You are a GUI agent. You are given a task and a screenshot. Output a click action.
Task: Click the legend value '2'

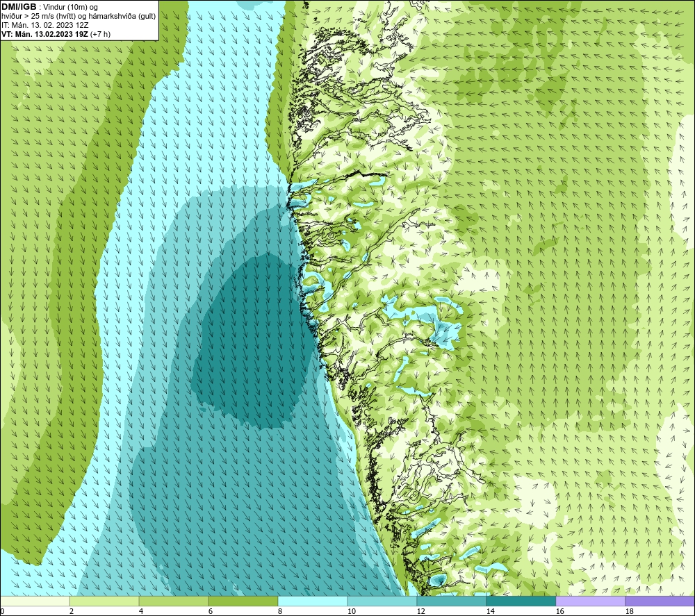click(x=72, y=611)
